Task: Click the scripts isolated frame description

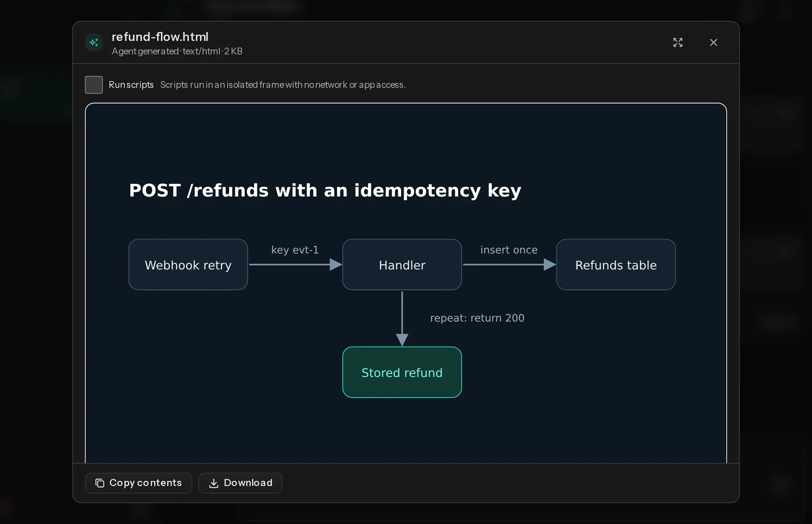Action: 283,85
